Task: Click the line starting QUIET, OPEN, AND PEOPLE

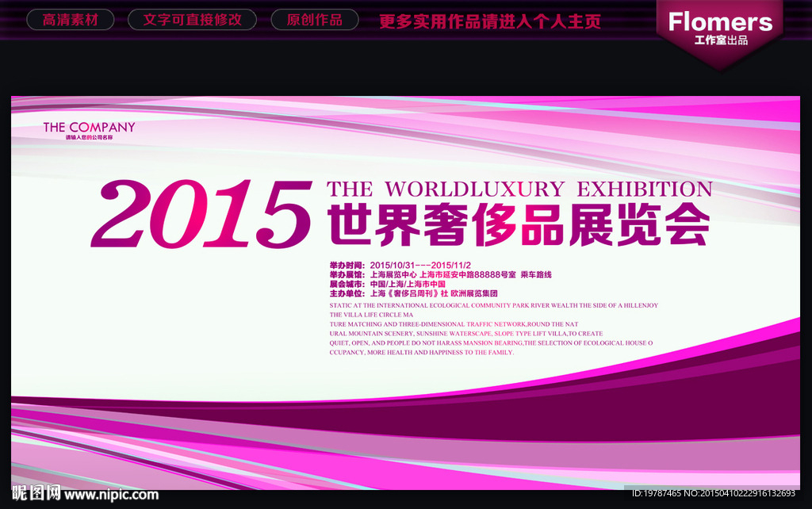Action: click(x=491, y=343)
